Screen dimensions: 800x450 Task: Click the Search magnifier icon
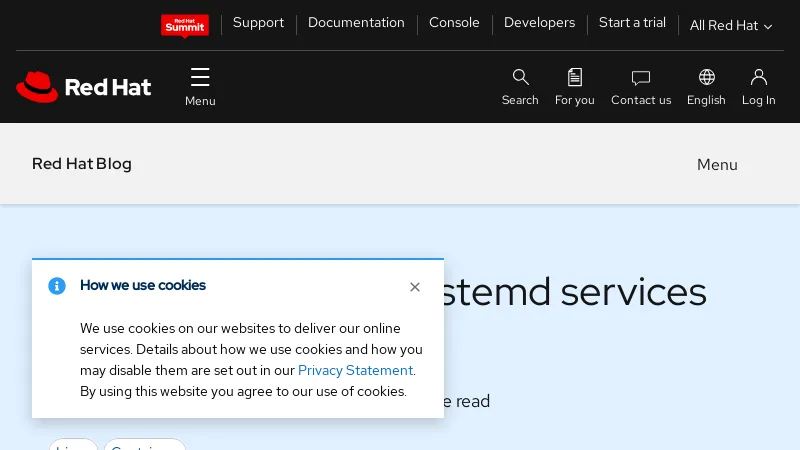(x=520, y=78)
